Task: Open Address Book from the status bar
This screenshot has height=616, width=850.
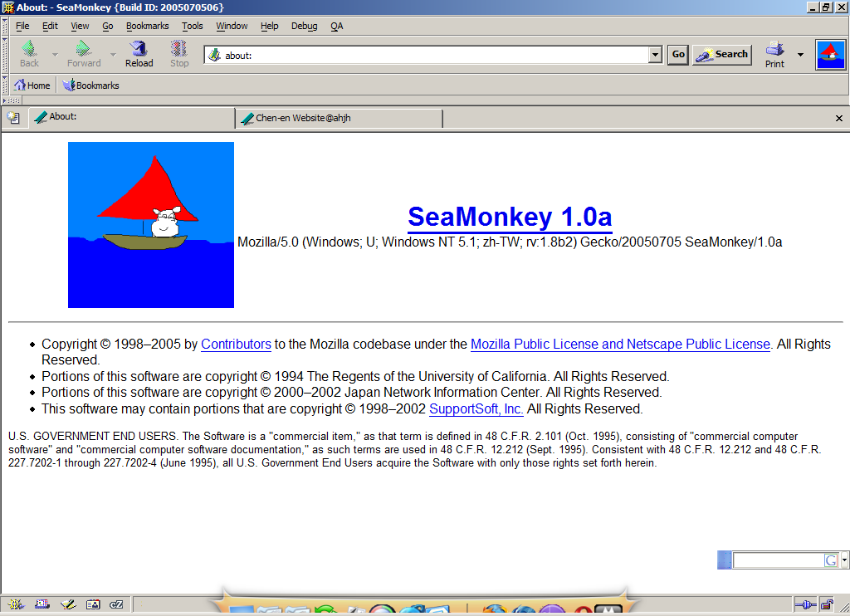Action: 93,604
